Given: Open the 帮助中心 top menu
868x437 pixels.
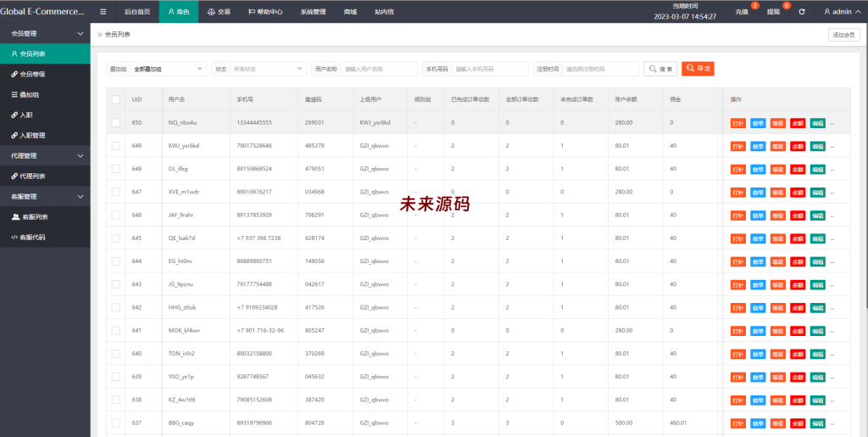Looking at the screenshot, I should click(x=265, y=12).
